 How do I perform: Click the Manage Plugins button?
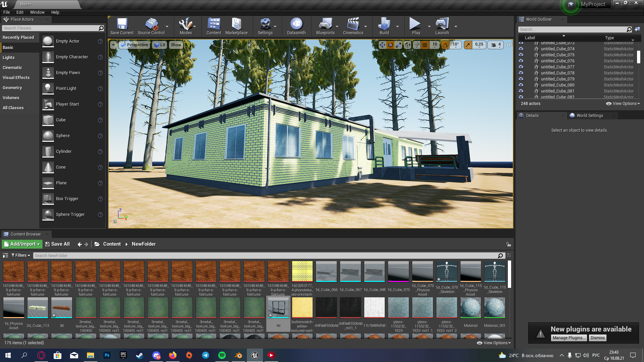click(x=568, y=338)
